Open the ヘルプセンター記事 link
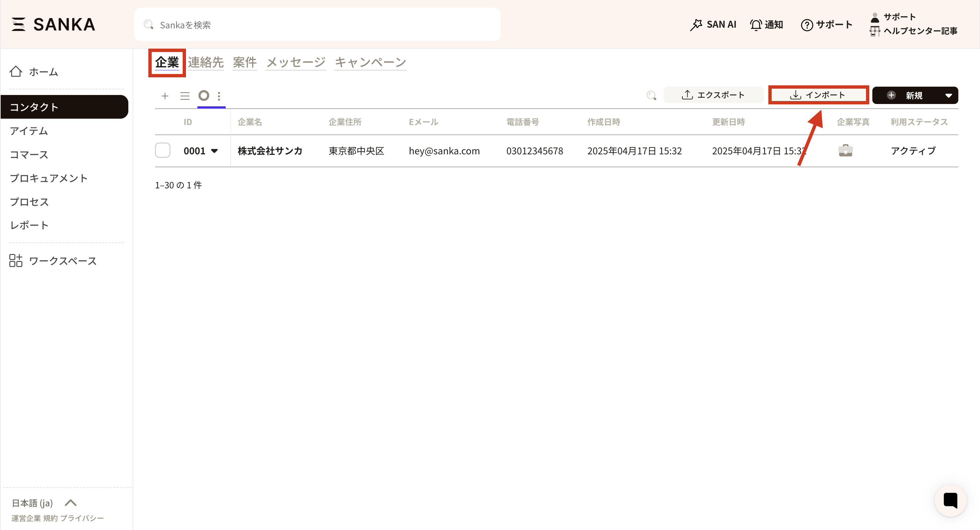 (x=920, y=31)
